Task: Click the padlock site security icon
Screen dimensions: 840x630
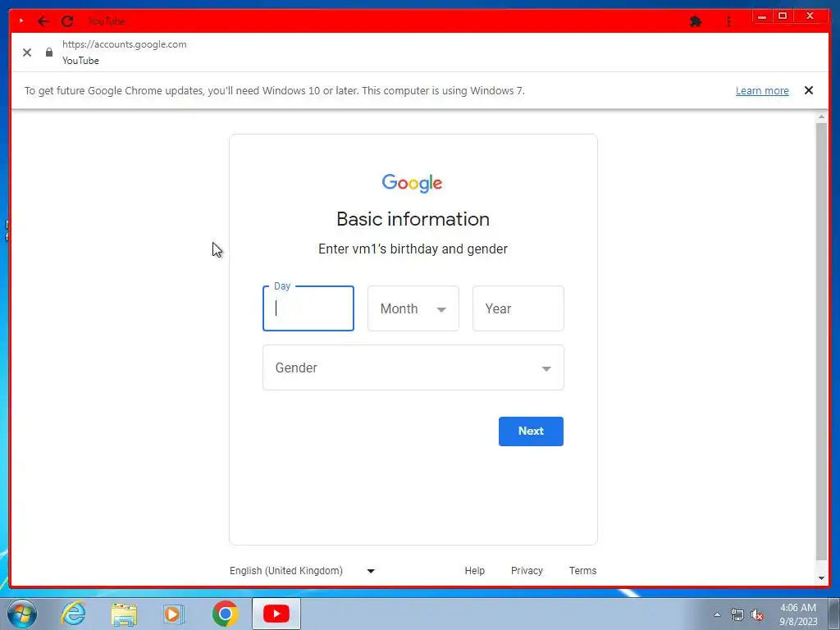Action: 49,52
